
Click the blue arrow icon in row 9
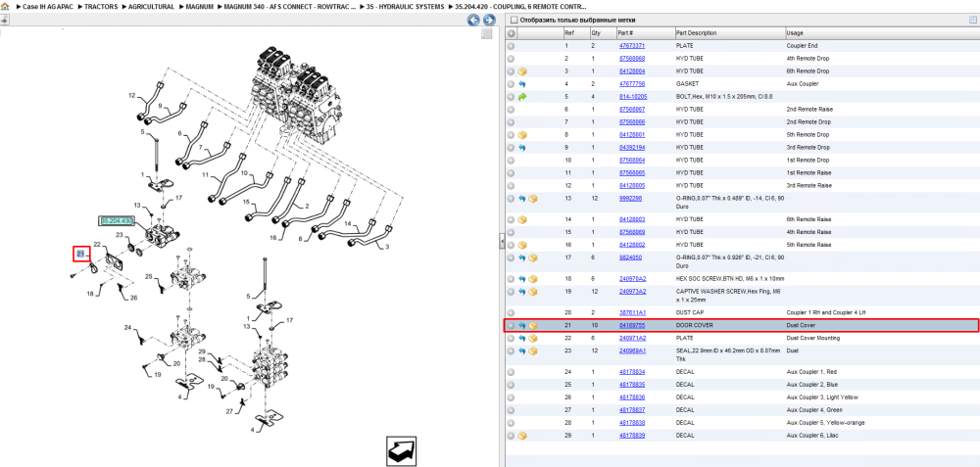tap(522, 147)
